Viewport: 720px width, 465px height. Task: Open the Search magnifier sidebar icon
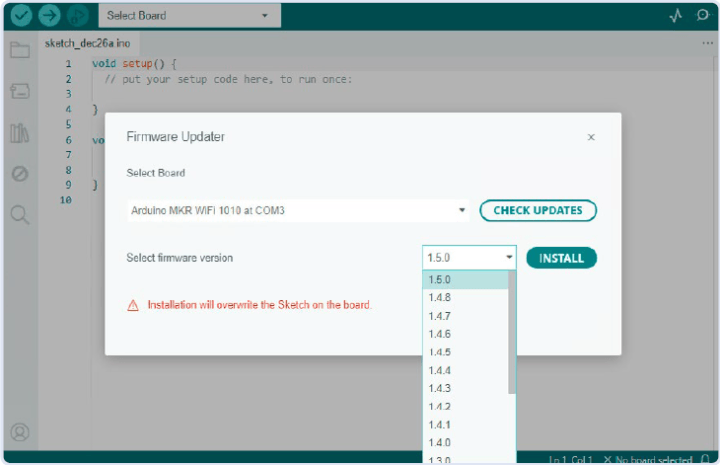point(20,214)
